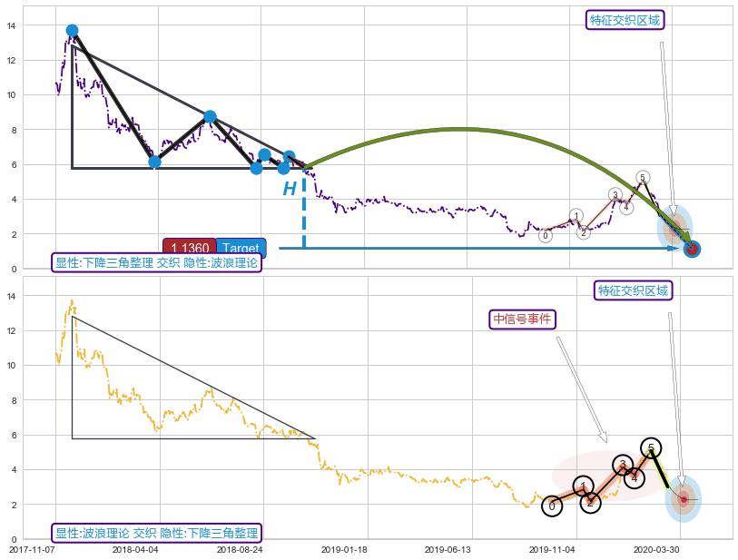Click the 2019-01-18 date on the x-axis
Screen dimensions: 738x560
344,550
